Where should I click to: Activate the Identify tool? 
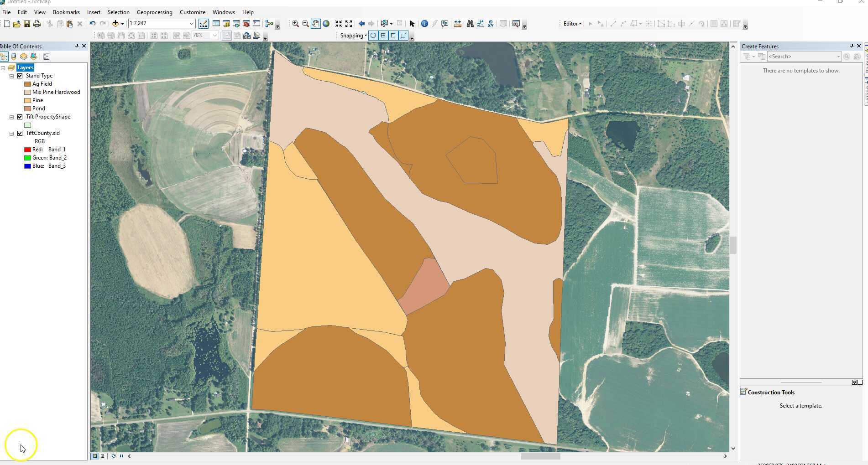click(x=424, y=24)
